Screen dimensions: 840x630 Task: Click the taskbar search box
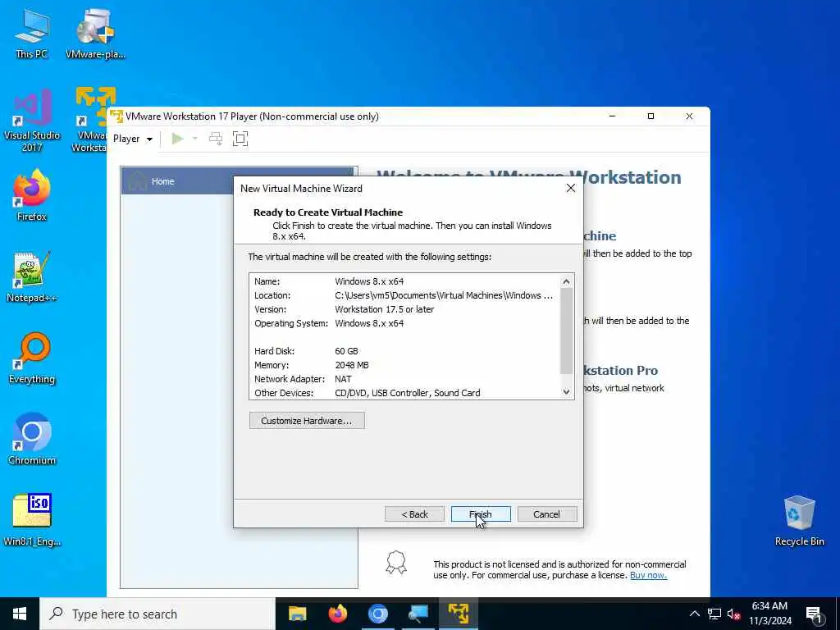[157, 614]
